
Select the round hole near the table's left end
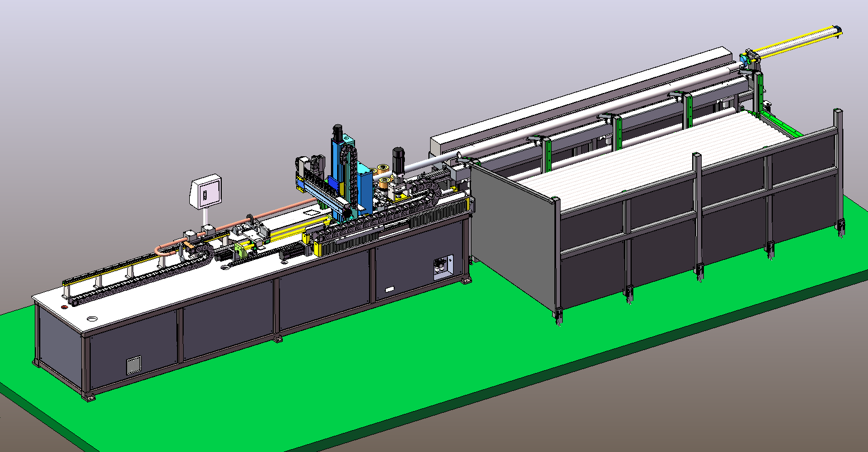point(91,319)
